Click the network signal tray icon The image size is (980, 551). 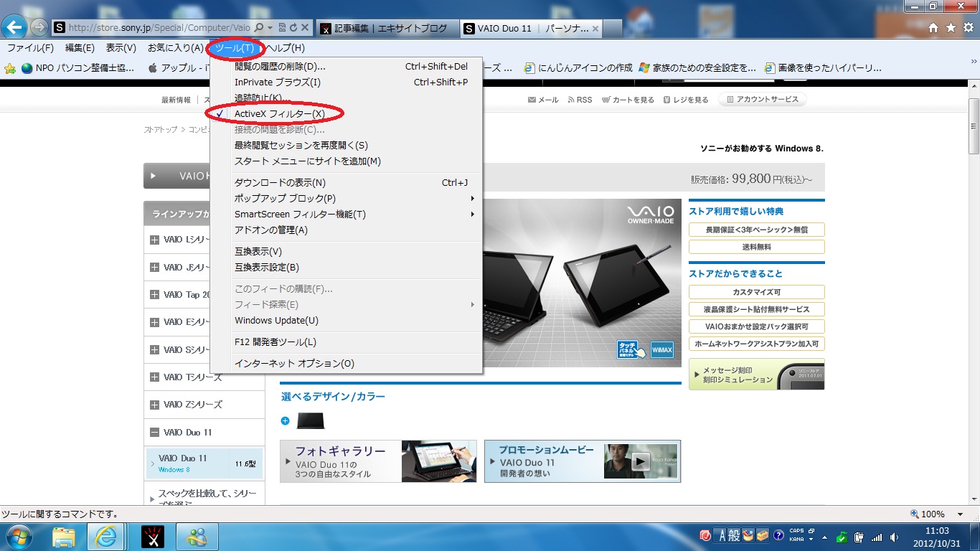[877, 537]
